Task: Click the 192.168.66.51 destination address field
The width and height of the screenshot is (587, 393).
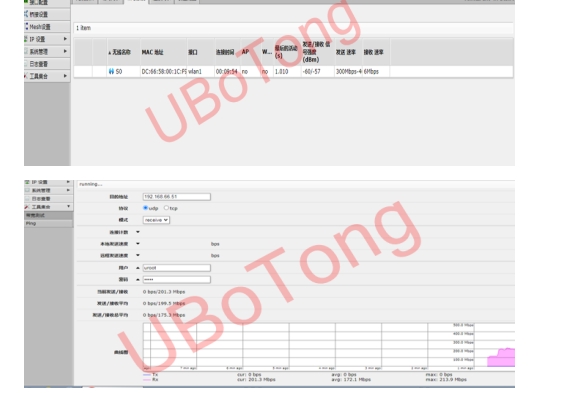Action: [x=177, y=196]
